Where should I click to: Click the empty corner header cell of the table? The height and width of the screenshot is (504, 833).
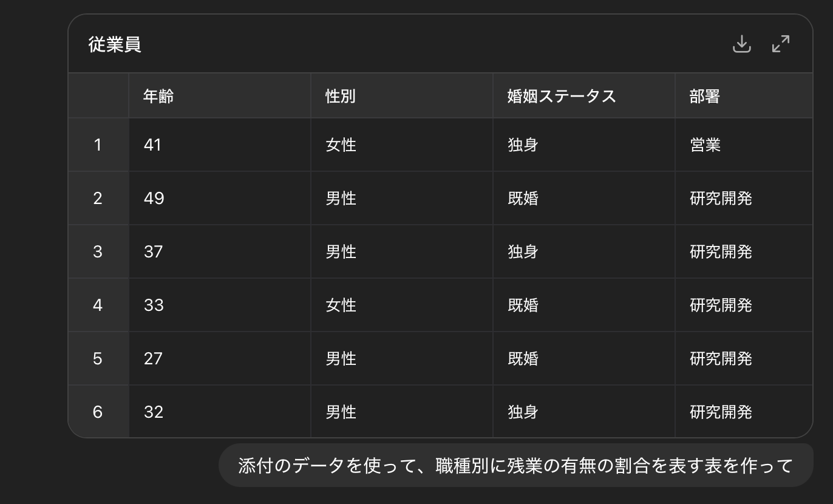[98, 95]
